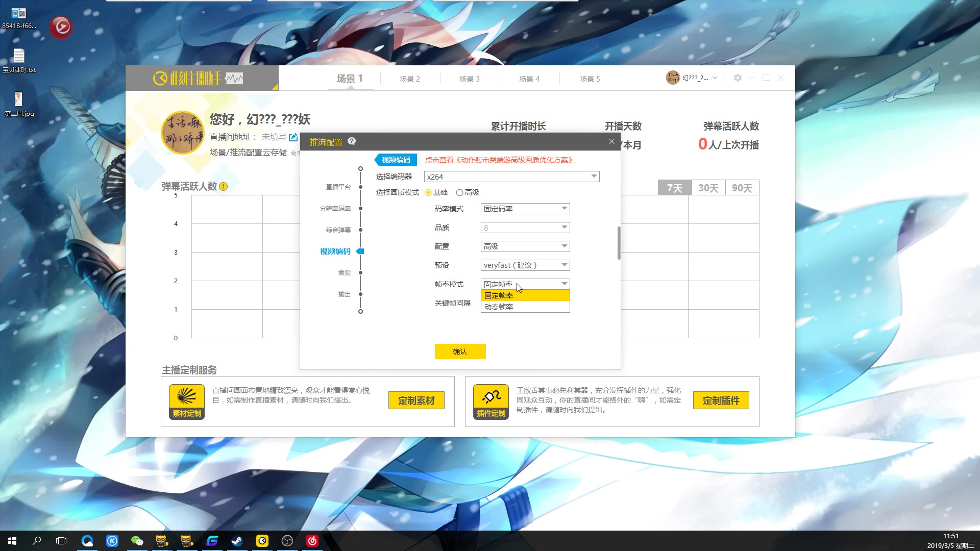The height and width of the screenshot is (551, 980).
Task: Open 场景 3 tab
Action: pos(470,79)
